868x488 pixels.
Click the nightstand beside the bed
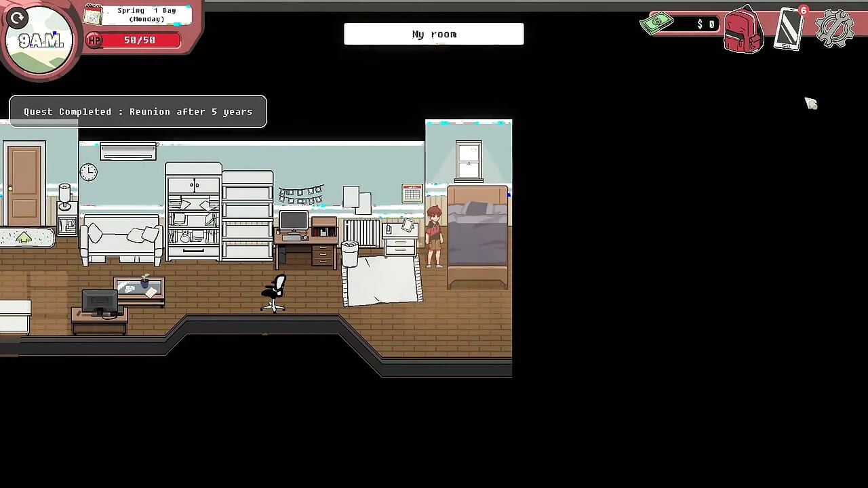coord(400,239)
